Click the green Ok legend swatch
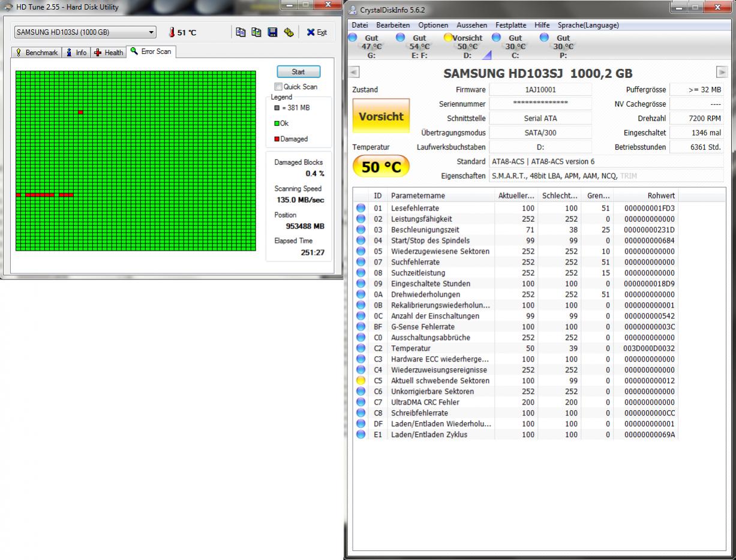The image size is (736, 560). (277, 124)
